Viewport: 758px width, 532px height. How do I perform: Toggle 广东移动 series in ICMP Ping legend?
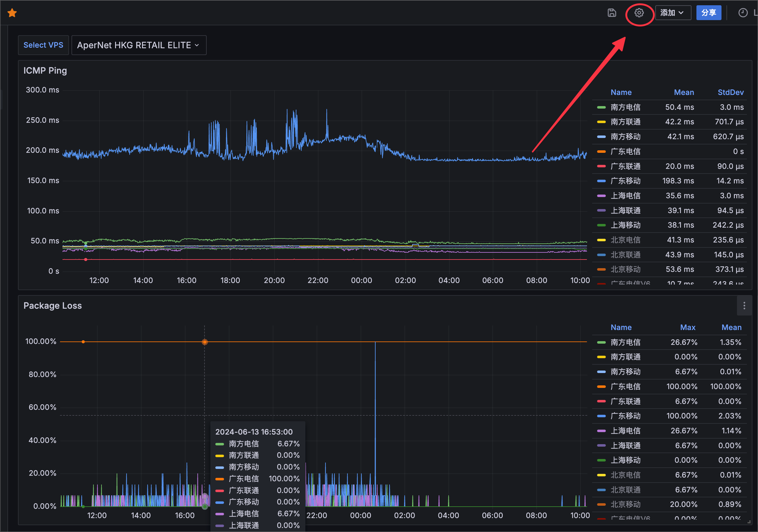[625, 181]
